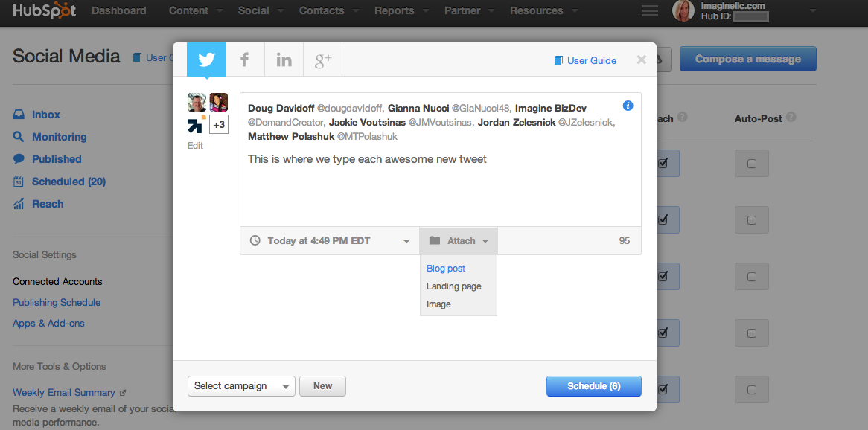Image resolution: width=868 pixels, height=430 pixels.
Task: Expand the Social navigation menu
Action: 261,10
